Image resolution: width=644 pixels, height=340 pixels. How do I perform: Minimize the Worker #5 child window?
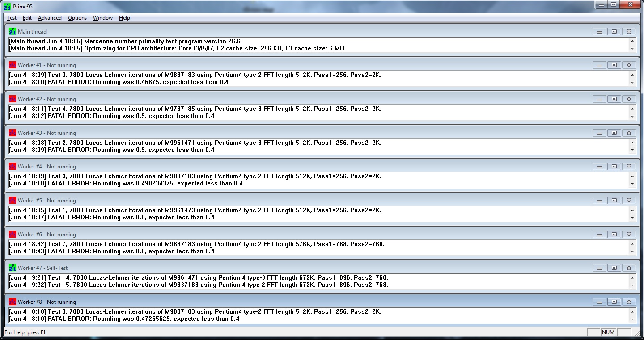(599, 201)
